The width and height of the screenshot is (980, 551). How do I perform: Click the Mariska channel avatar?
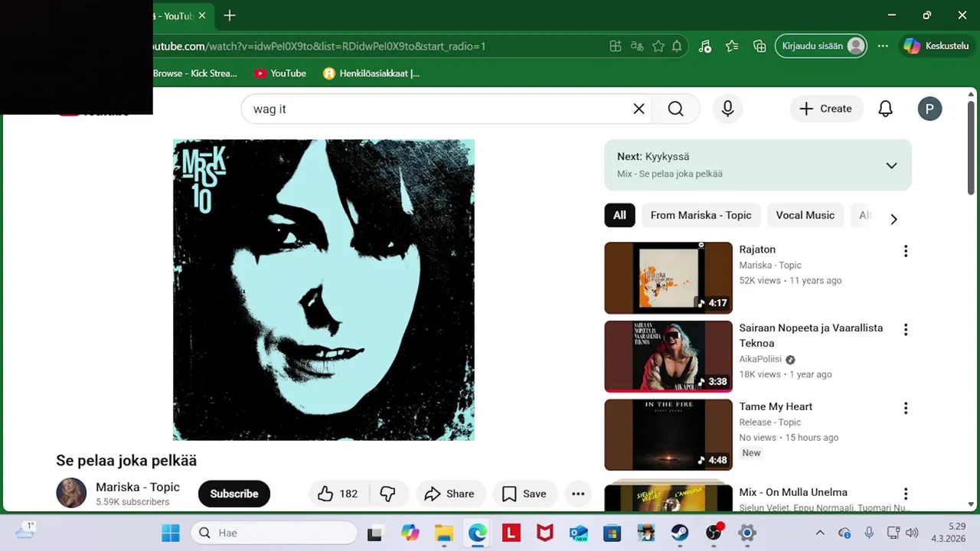click(x=71, y=494)
